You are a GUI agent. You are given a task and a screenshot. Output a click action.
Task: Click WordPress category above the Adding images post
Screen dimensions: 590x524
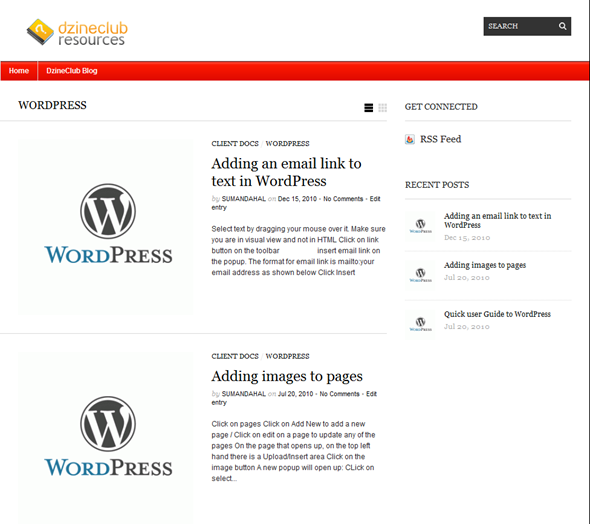(x=287, y=356)
